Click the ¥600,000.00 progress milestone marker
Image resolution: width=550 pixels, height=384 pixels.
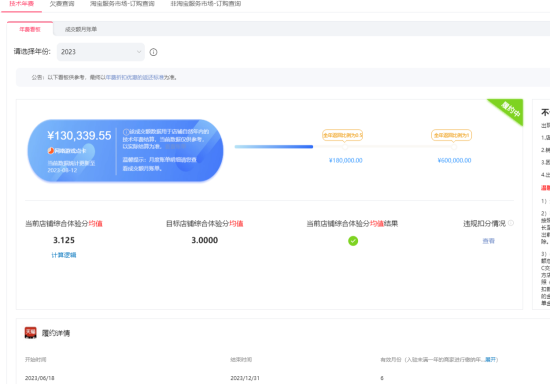tap(454, 147)
